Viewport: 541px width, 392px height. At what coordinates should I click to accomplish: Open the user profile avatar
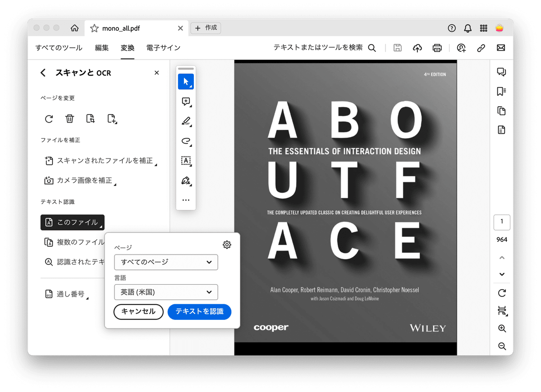[500, 28]
